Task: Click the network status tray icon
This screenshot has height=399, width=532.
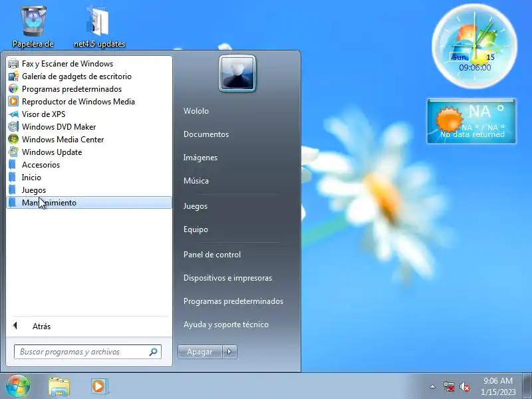Action: (448, 386)
